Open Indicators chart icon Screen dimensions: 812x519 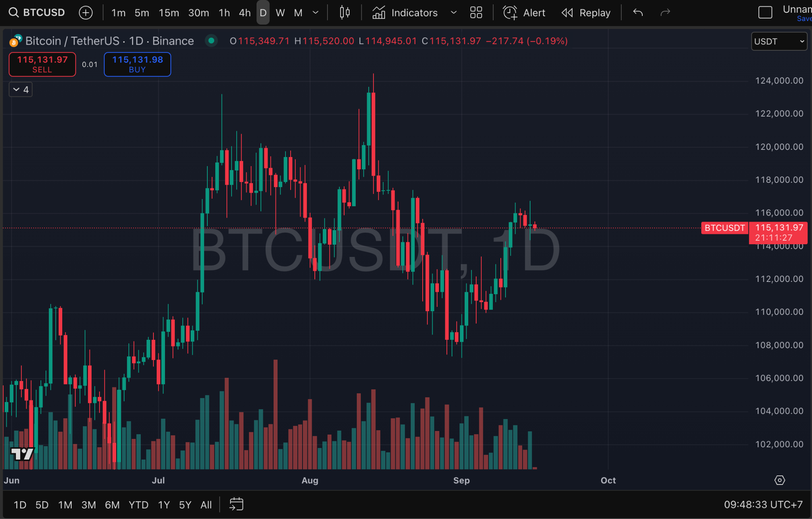[379, 13]
